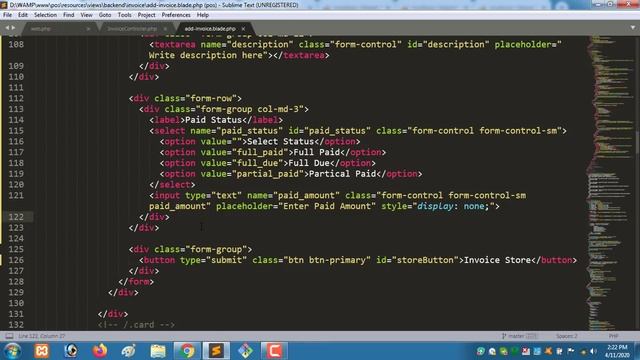Select the add-invoice.blade.php tab

(210, 29)
